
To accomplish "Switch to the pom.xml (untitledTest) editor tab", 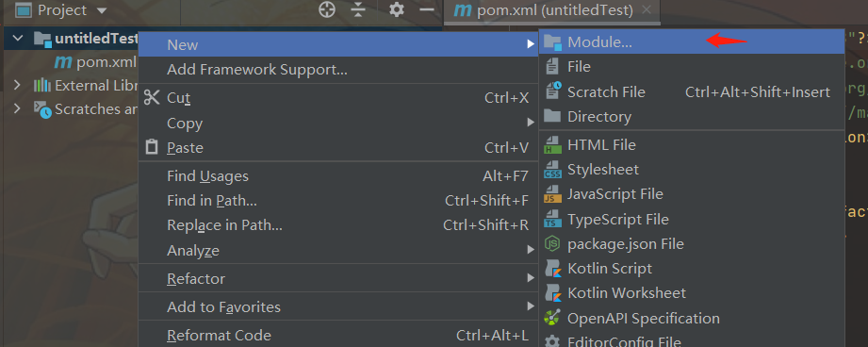I will (x=552, y=10).
